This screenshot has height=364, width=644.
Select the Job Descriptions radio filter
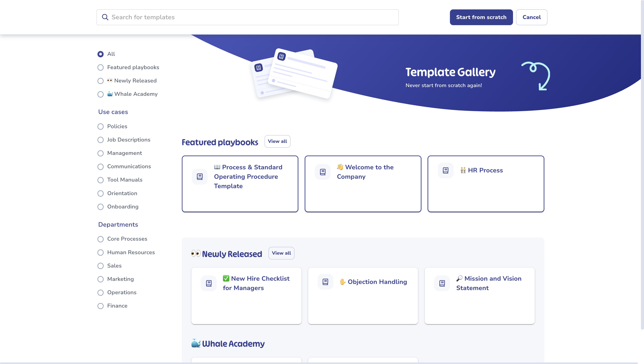pyautogui.click(x=100, y=140)
